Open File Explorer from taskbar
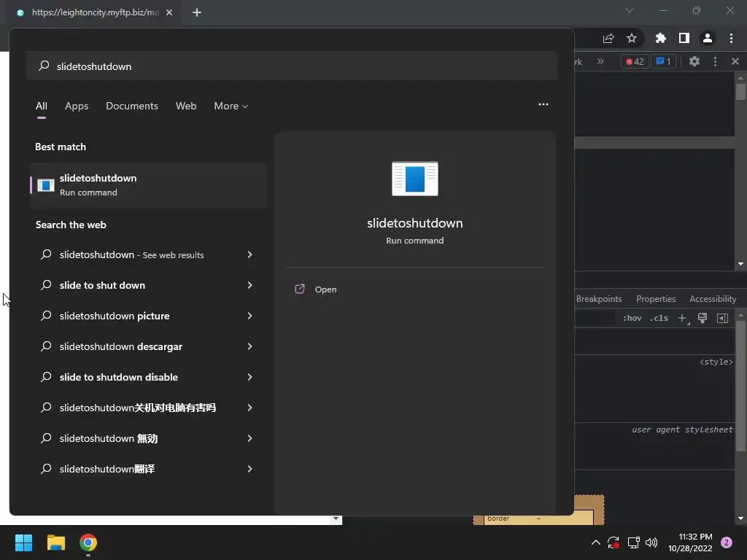Viewport: 747px width, 560px height. pyautogui.click(x=55, y=542)
